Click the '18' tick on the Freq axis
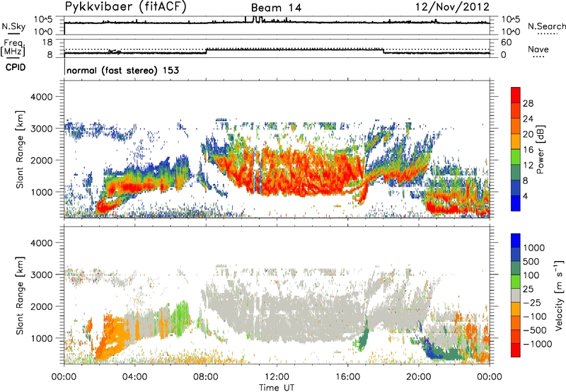 coord(47,42)
